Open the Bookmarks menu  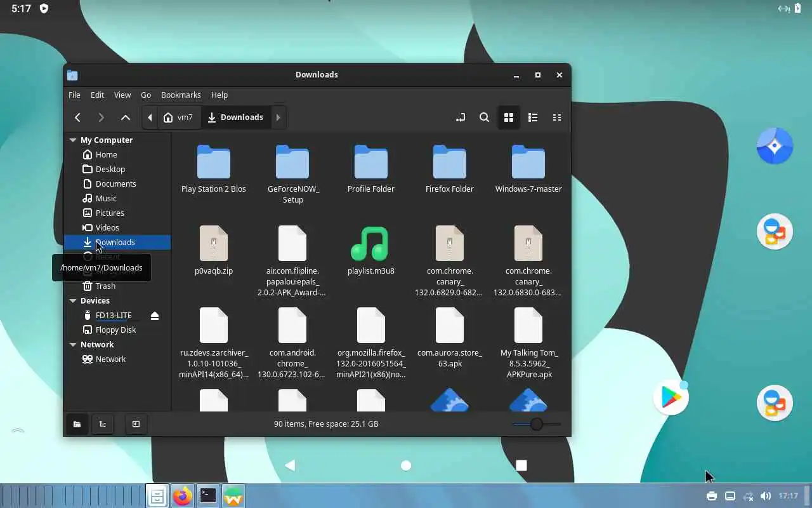(181, 95)
